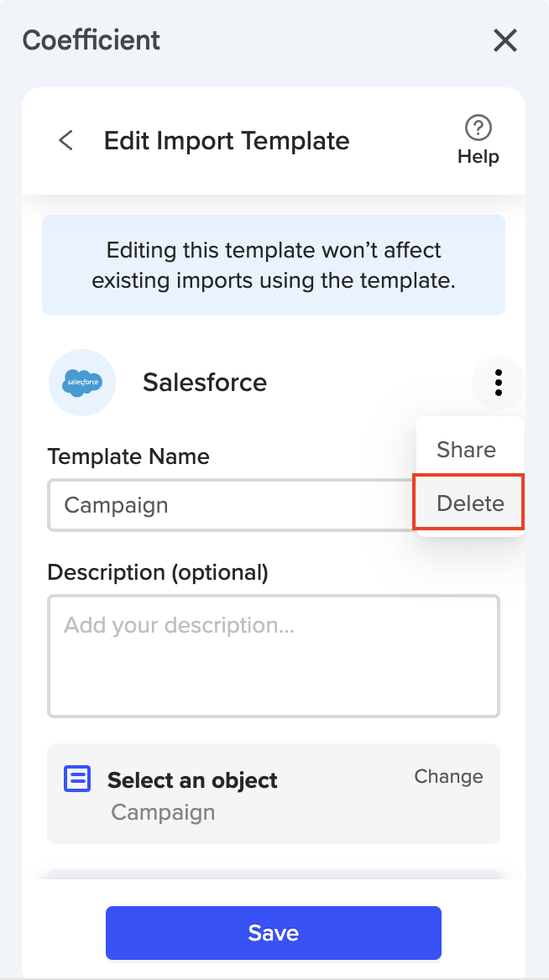
Task: Click the blue object list icon
Action: (x=77, y=779)
